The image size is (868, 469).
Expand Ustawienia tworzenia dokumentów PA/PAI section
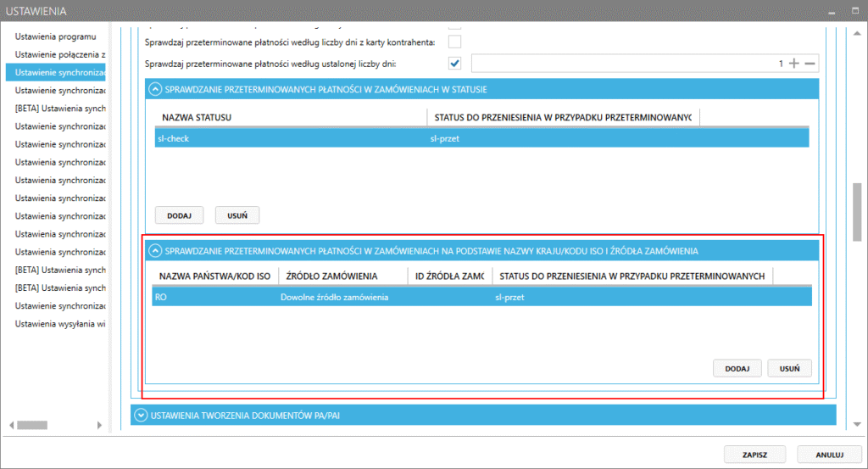coord(140,416)
